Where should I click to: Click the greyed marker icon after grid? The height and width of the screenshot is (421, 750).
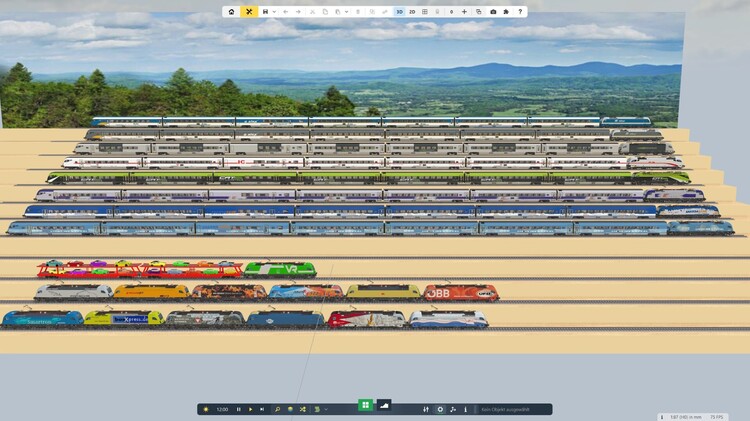click(437, 11)
